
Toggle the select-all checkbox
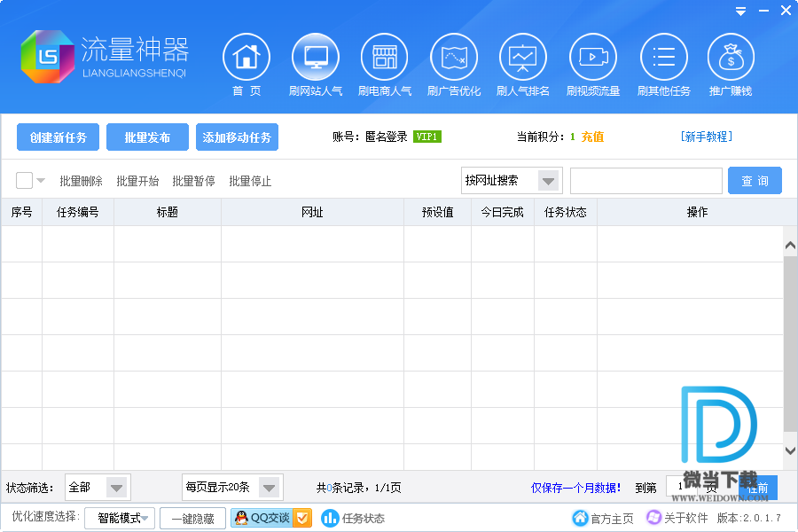24,181
